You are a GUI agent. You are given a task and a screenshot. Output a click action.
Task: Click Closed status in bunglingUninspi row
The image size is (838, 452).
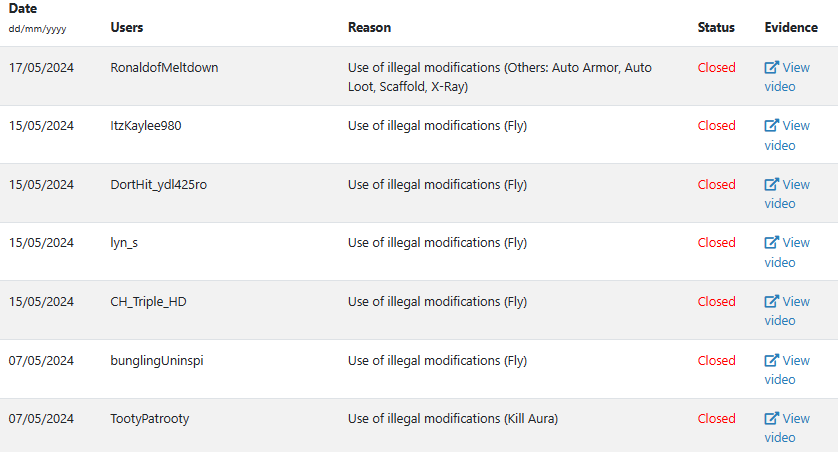[x=716, y=361]
